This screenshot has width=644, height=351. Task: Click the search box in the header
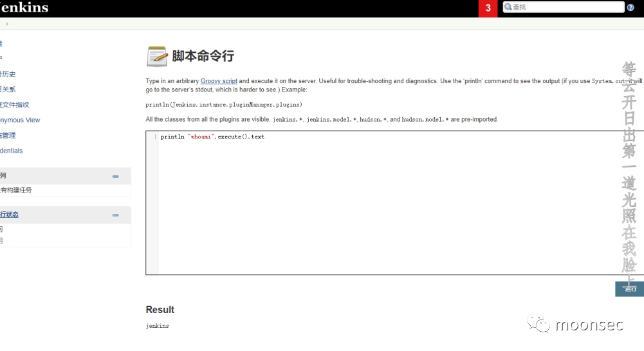tap(564, 7)
